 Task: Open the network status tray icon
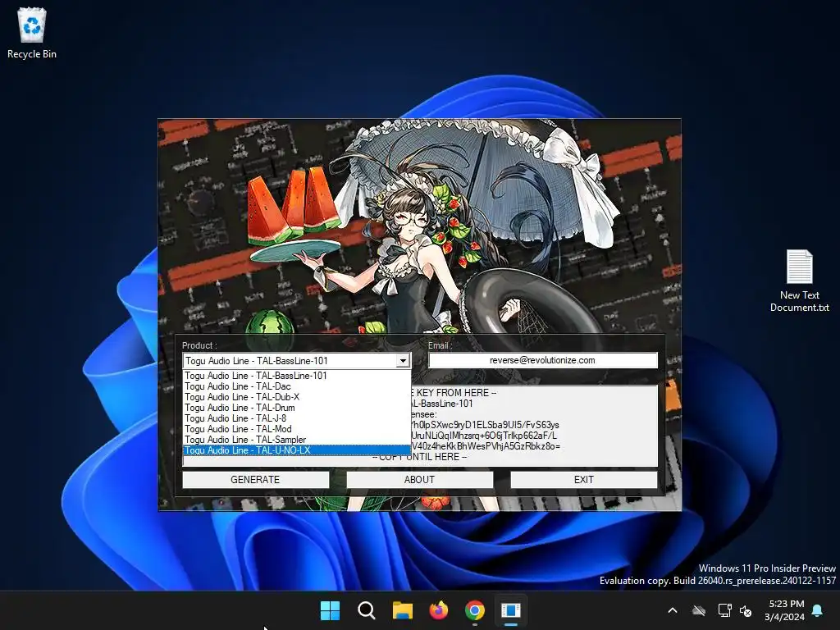[x=724, y=610]
